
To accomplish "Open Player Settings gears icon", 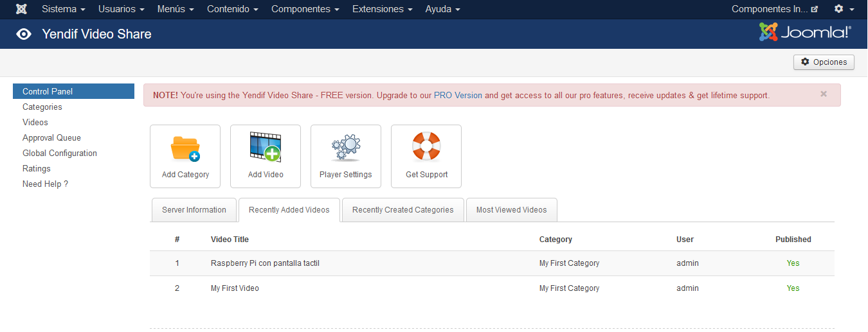I will [x=346, y=148].
